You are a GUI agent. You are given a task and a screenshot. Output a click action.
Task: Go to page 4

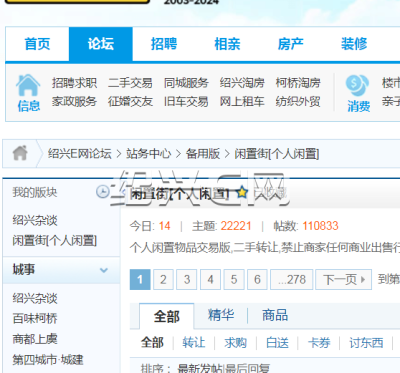pyautogui.click(x=210, y=279)
